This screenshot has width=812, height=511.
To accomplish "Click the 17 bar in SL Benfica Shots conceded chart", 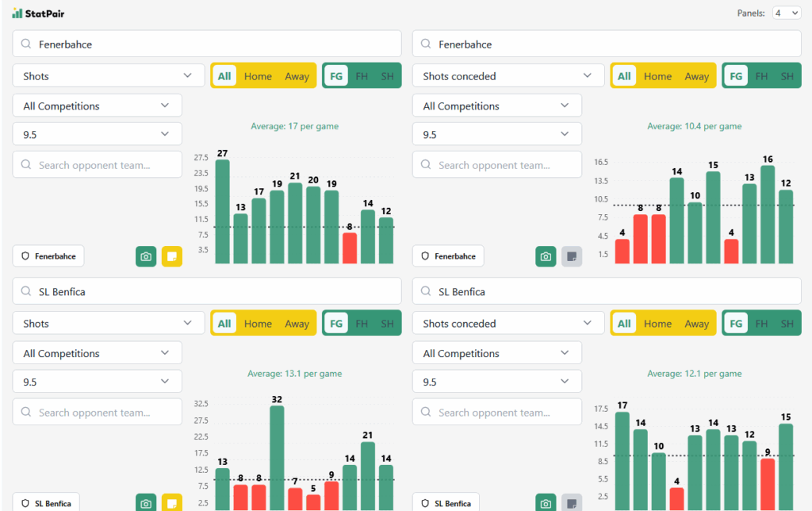I will pyautogui.click(x=622, y=461).
